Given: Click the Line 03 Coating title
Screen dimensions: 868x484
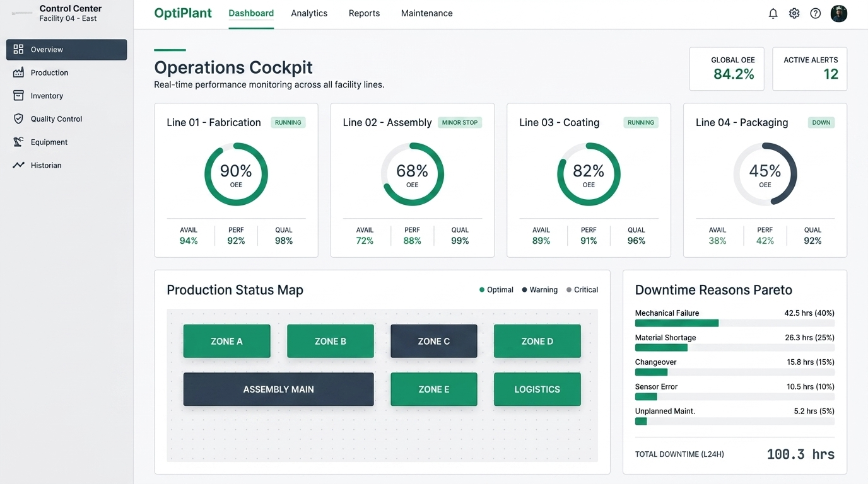Looking at the screenshot, I should coord(560,122).
